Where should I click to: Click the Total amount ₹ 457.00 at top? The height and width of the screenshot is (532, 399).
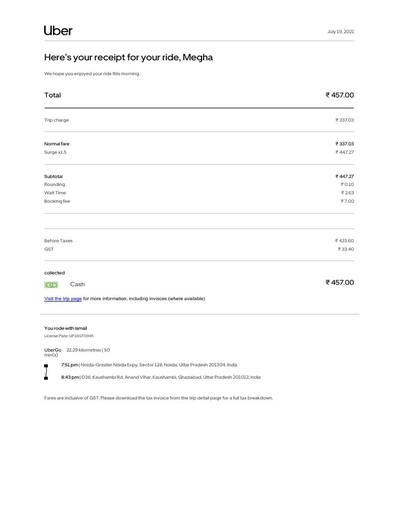[339, 95]
